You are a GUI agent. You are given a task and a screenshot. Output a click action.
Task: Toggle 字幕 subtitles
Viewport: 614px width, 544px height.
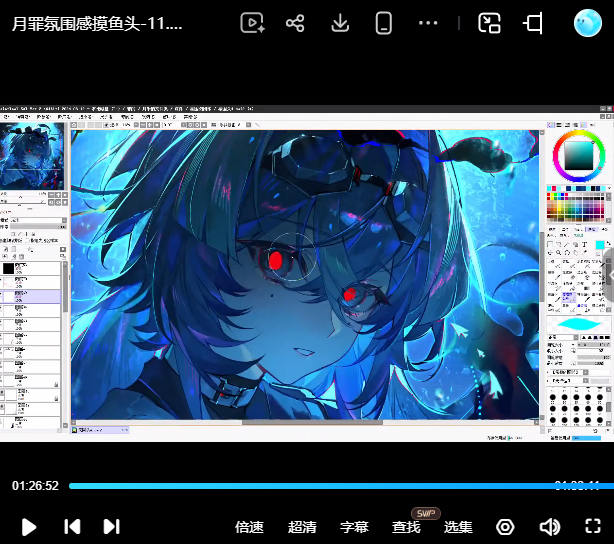[354, 527]
